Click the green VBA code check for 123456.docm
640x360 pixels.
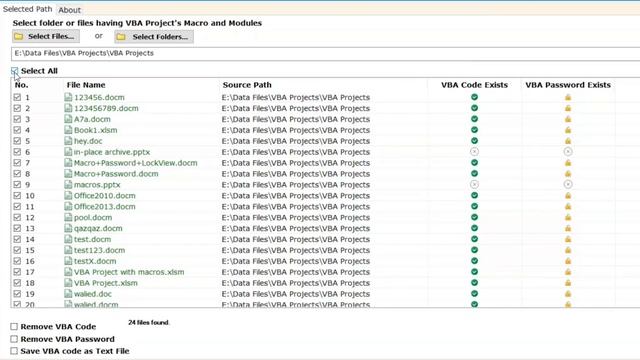[x=474, y=97]
